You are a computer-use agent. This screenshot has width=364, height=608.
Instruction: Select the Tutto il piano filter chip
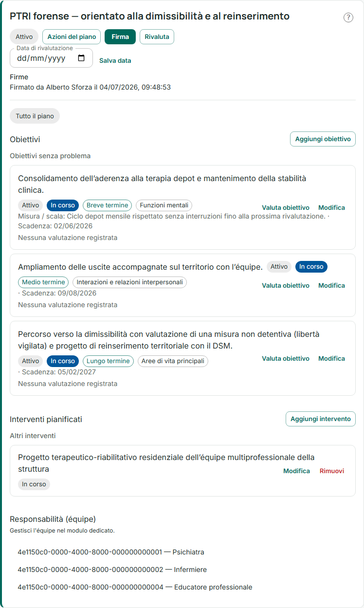coord(35,116)
